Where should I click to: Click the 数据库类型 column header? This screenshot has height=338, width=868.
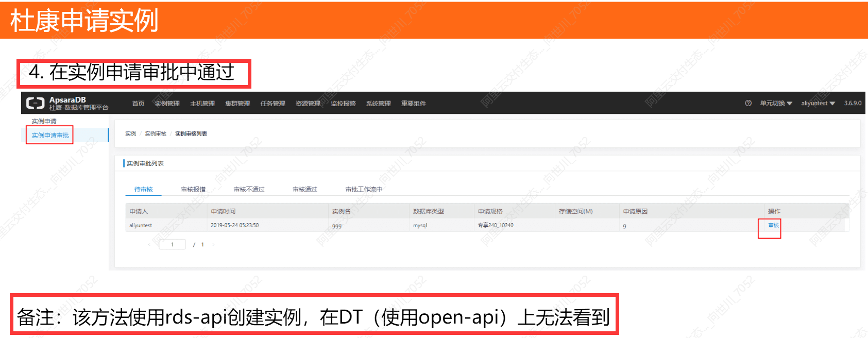click(x=429, y=211)
